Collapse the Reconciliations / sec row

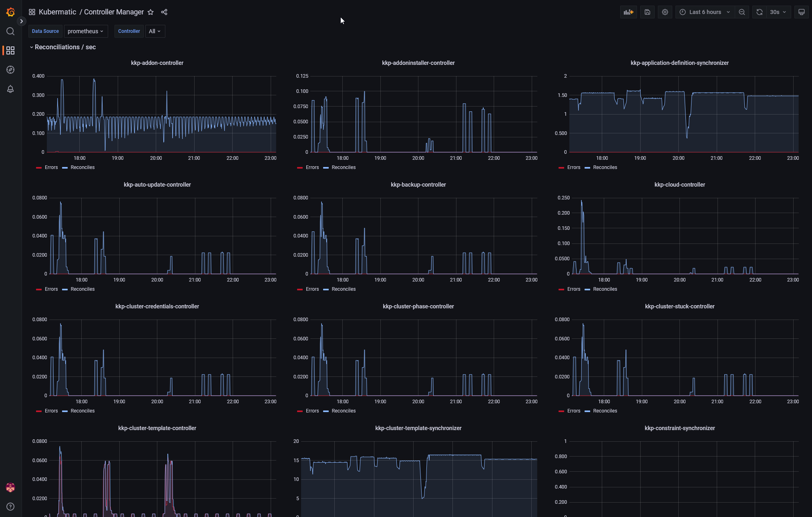(x=65, y=47)
